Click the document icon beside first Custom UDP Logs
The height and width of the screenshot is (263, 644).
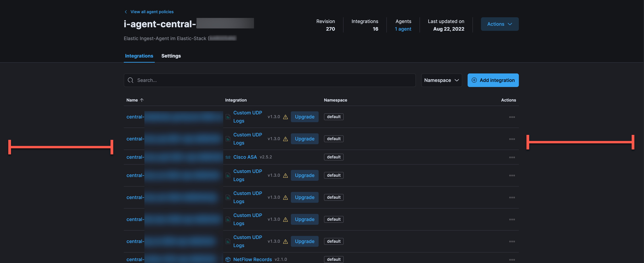228,117
